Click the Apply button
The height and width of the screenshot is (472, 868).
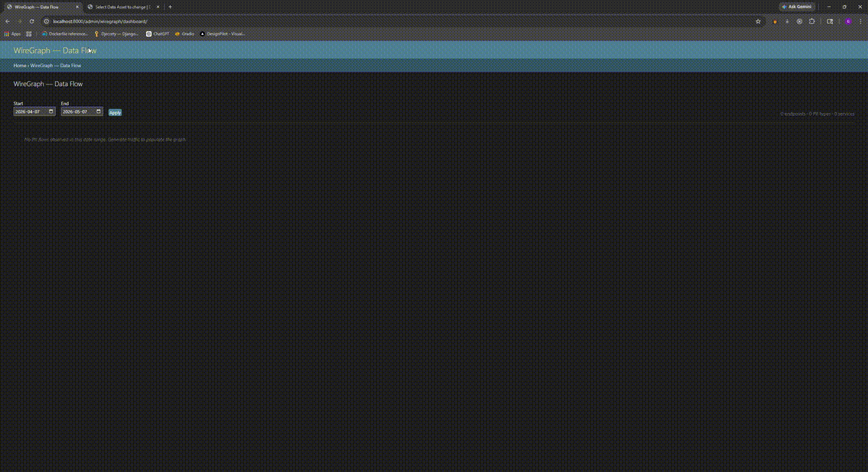tap(115, 113)
